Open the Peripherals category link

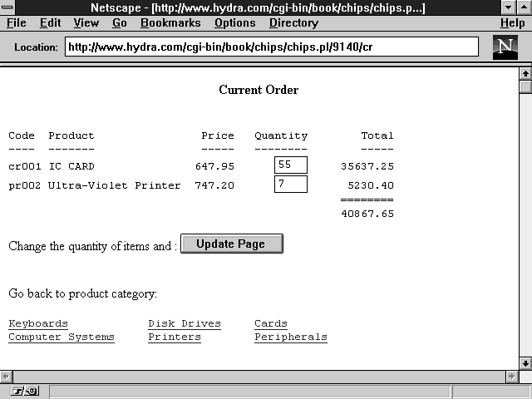291,337
